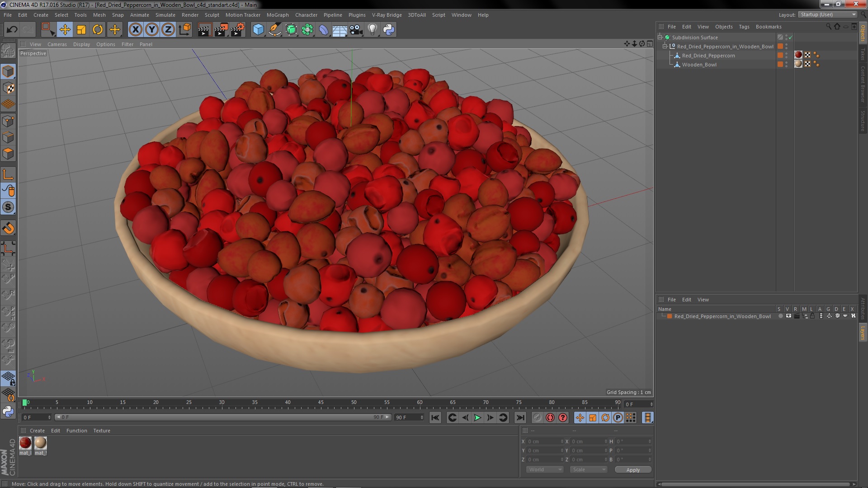This screenshot has width=868, height=488.
Task: Enable Axis mode icon in left toolbar
Action: 8,174
